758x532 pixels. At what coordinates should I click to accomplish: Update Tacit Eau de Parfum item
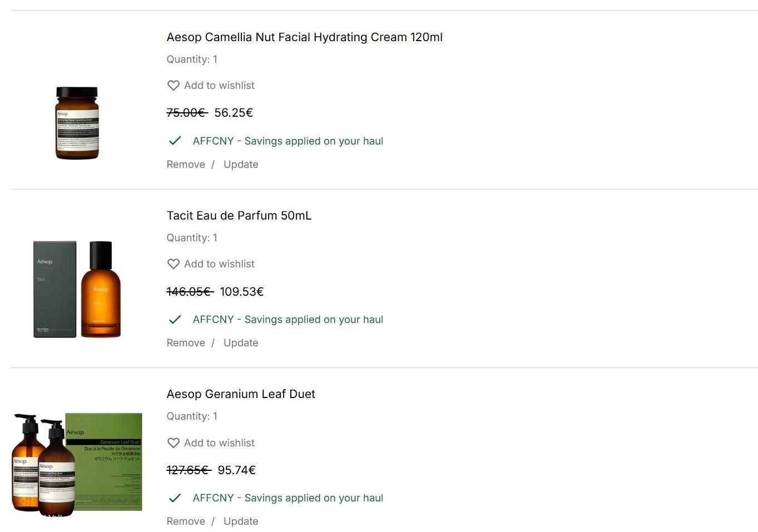point(241,343)
